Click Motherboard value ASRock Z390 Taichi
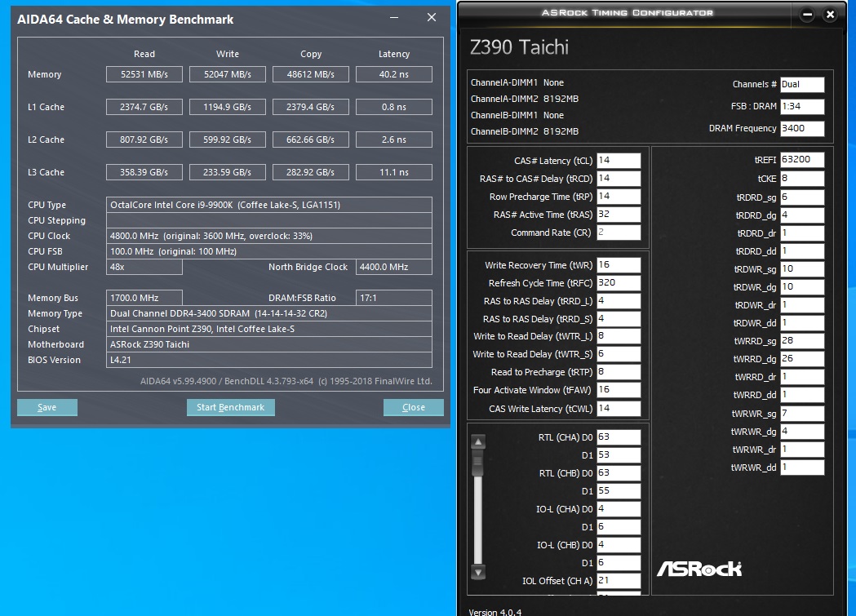Screen dimensions: 856x616 point(269,345)
